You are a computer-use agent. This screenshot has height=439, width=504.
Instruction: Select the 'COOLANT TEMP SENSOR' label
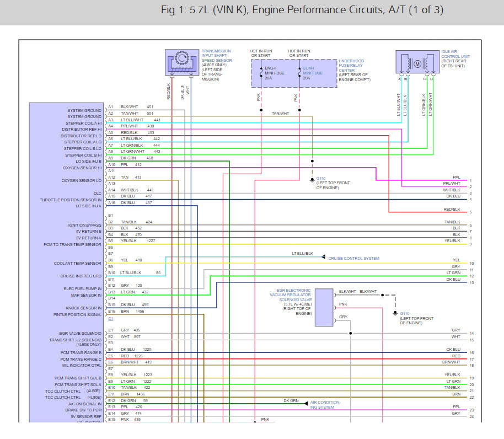[x=77, y=264]
